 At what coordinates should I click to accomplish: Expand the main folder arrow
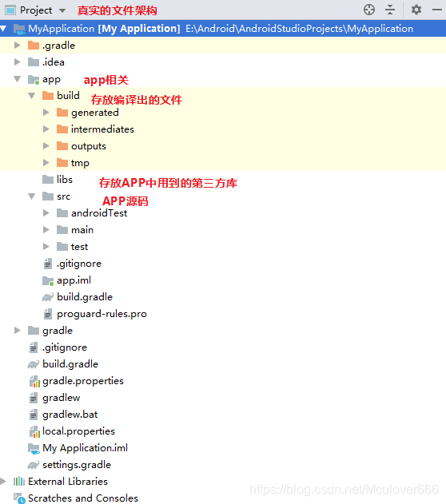pyautogui.click(x=46, y=230)
